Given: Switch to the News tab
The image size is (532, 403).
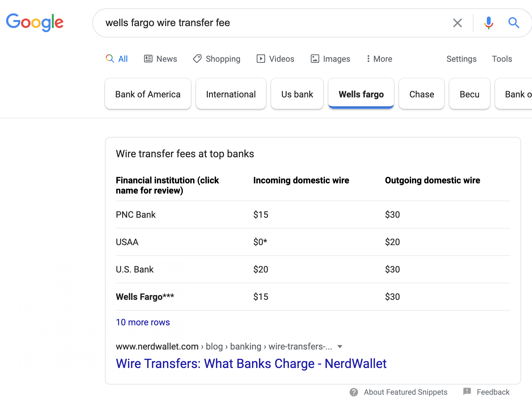Looking at the screenshot, I should click(160, 59).
